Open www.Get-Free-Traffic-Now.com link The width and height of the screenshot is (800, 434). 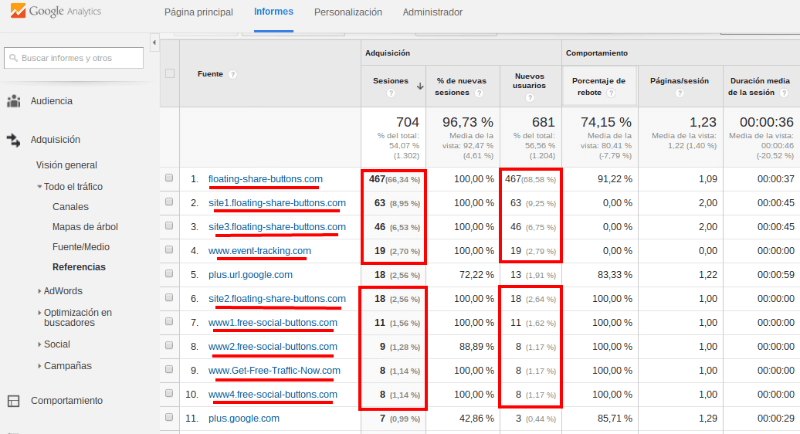274,371
